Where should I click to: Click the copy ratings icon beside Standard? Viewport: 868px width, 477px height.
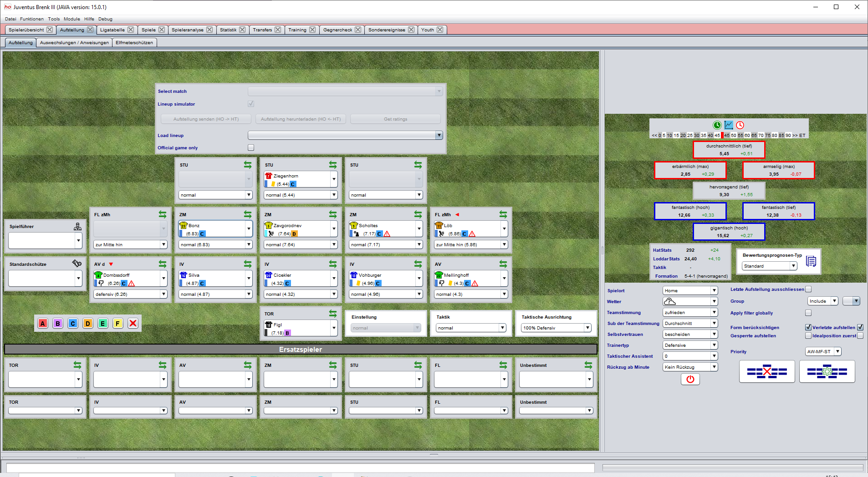(x=811, y=261)
